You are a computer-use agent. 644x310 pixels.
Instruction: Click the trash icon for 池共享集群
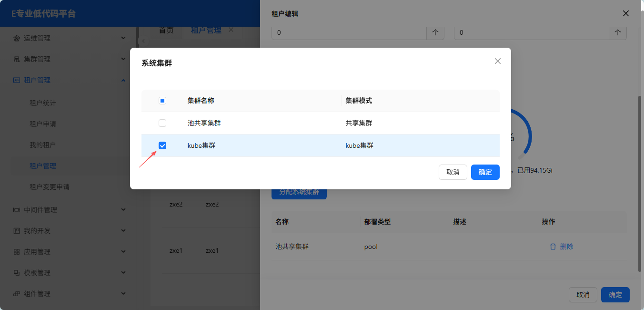[x=553, y=247]
